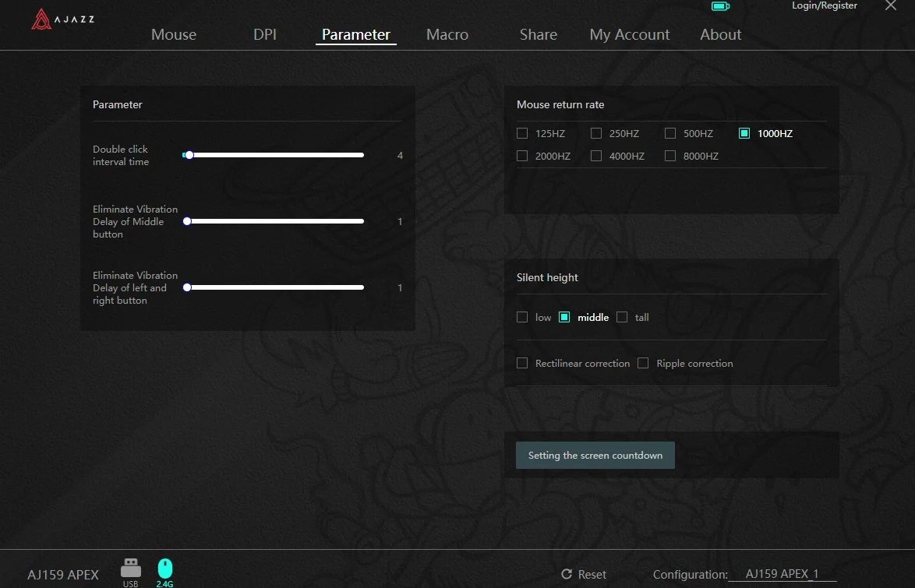Click the battery status icon
This screenshot has width=915, height=588.
click(x=720, y=6)
